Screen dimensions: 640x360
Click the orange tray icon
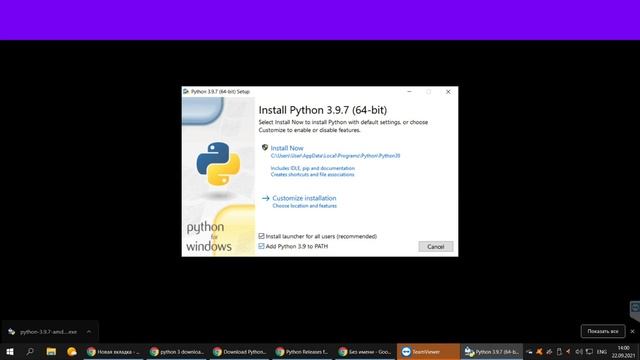[x=539, y=351]
